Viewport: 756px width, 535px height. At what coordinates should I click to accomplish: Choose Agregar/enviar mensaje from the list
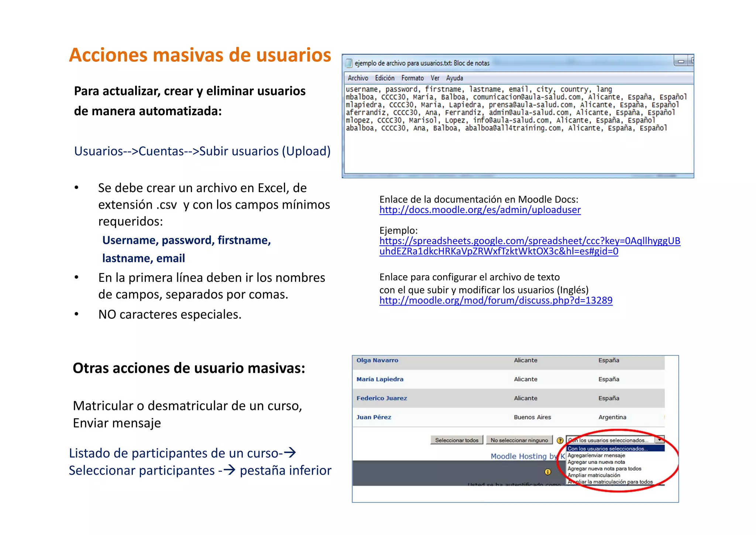[x=596, y=456]
